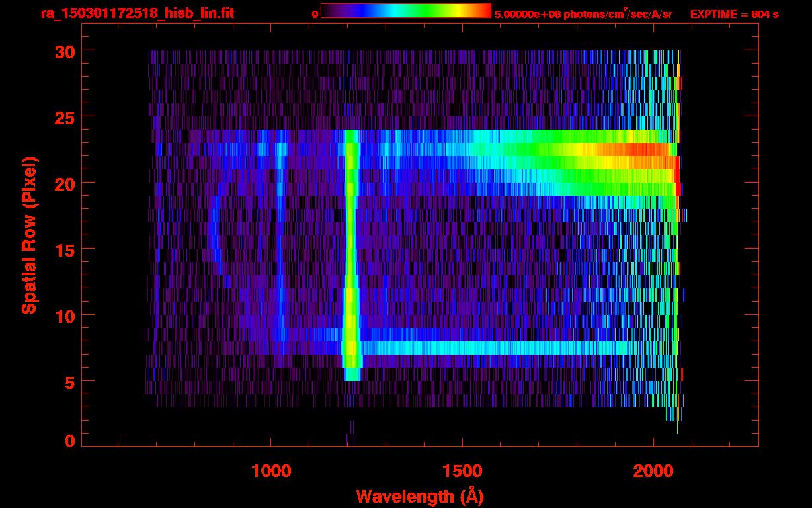Screen dimensions: 812x508
Task: Select the file name ra_150301172518_hisb_lin.fit
Action: [x=138, y=13]
